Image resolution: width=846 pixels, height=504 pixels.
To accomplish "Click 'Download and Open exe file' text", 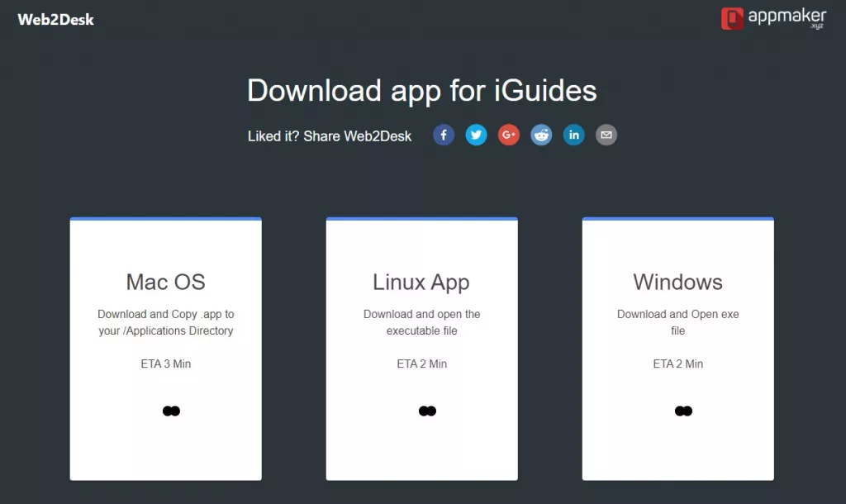I will coord(678,322).
